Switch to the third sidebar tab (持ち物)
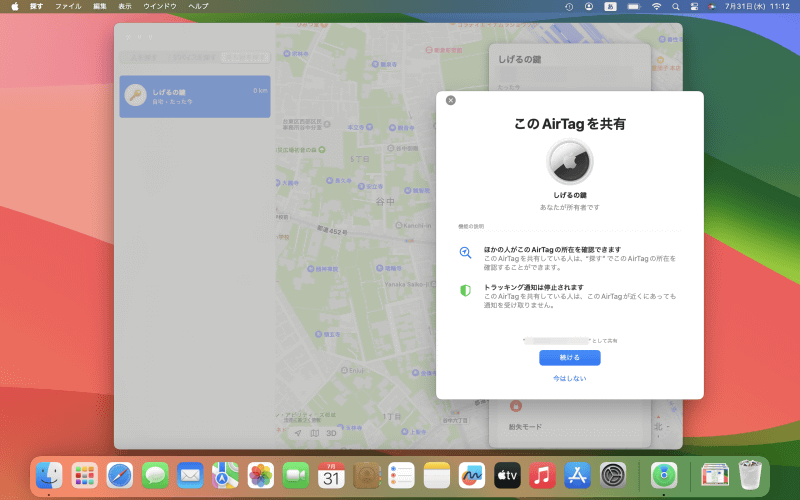This screenshot has height=500, width=800. pos(245,58)
